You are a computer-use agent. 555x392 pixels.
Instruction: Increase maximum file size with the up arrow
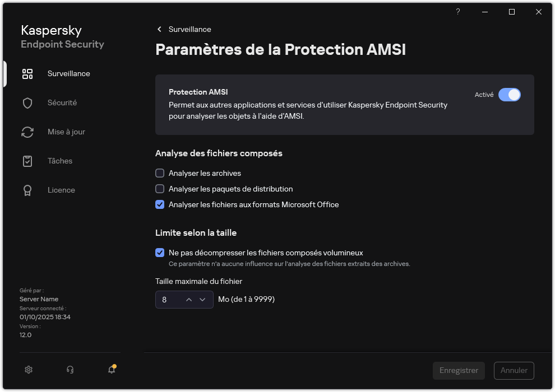[190, 300]
